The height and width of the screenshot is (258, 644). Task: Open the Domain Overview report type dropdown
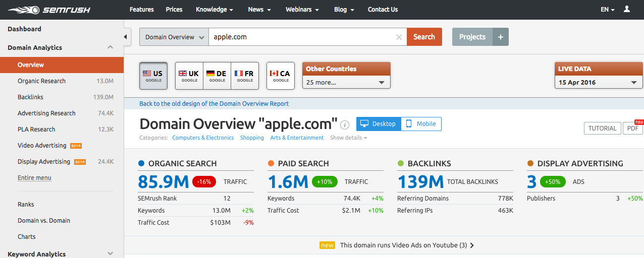pos(174,37)
